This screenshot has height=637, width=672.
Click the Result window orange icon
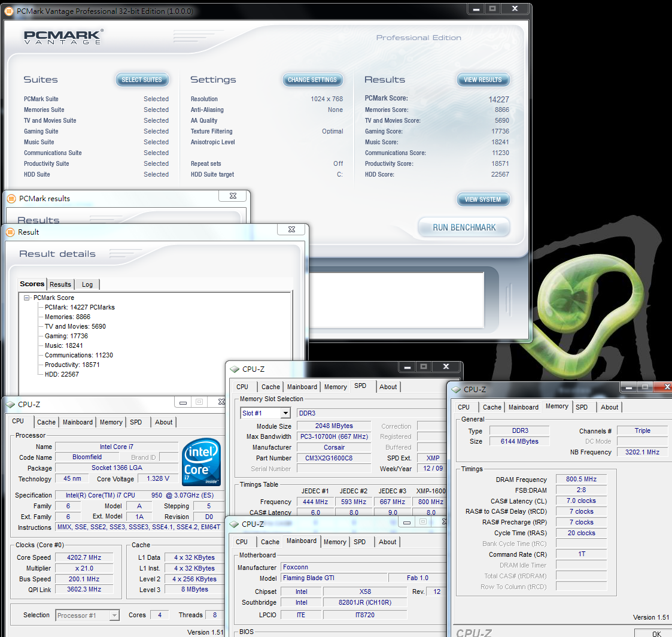point(10,232)
